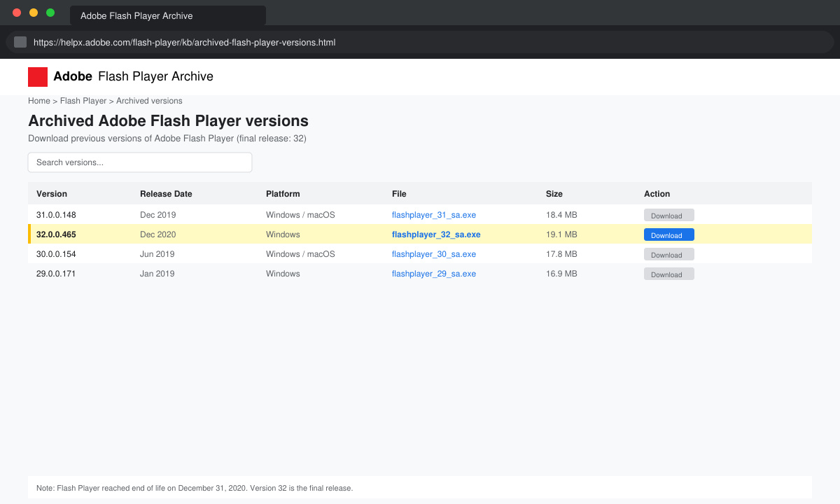The width and height of the screenshot is (840, 504).
Task: Click the Size column header
Action: tap(554, 194)
